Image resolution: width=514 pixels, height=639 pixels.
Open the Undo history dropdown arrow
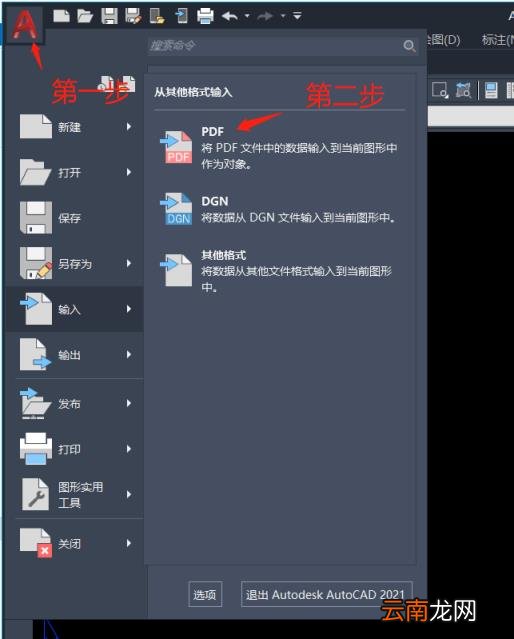click(x=247, y=16)
